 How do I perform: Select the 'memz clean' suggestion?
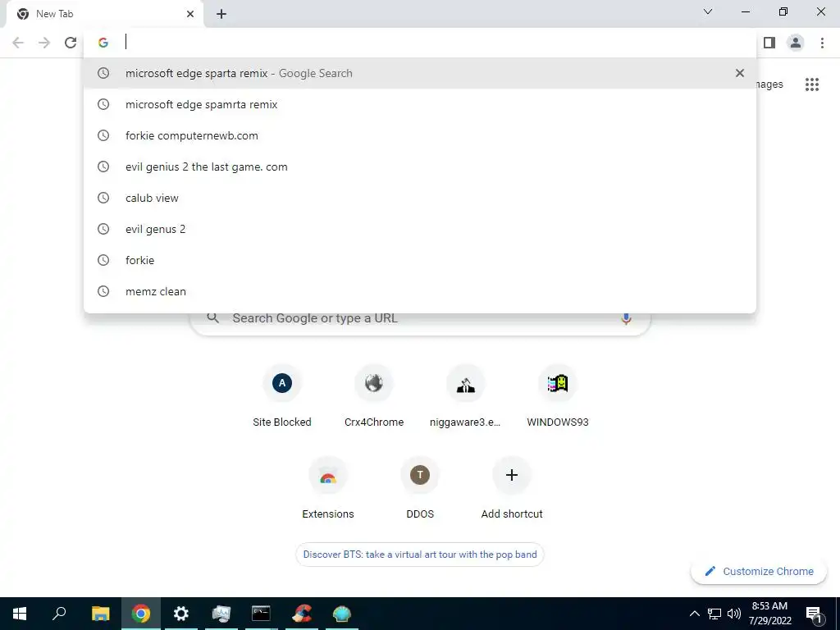(x=420, y=291)
